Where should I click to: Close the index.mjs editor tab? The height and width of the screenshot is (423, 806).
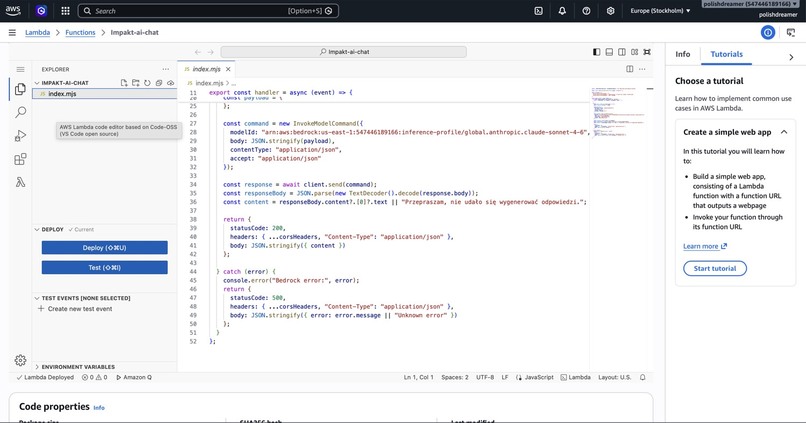[228, 69]
